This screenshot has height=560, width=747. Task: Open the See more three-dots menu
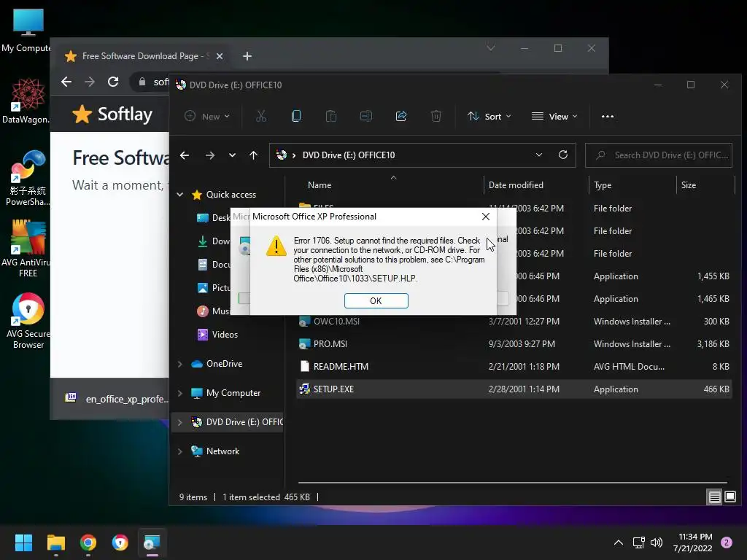pyautogui.click(x=608, y=116)
